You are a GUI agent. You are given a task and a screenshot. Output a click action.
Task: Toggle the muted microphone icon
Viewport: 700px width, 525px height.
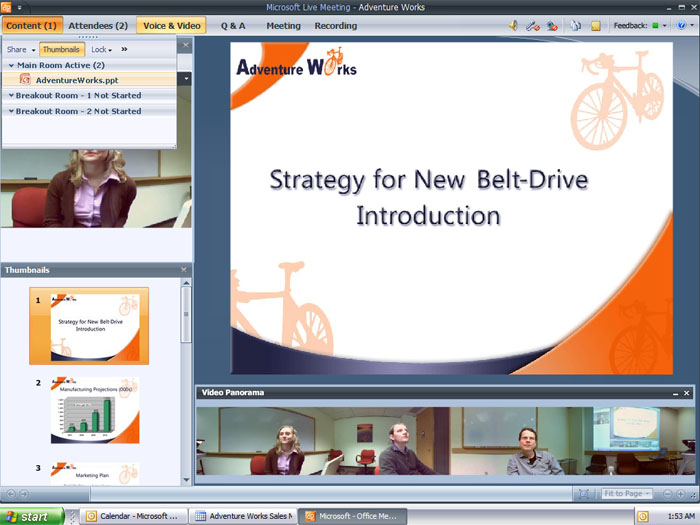[x=533, y=26]
